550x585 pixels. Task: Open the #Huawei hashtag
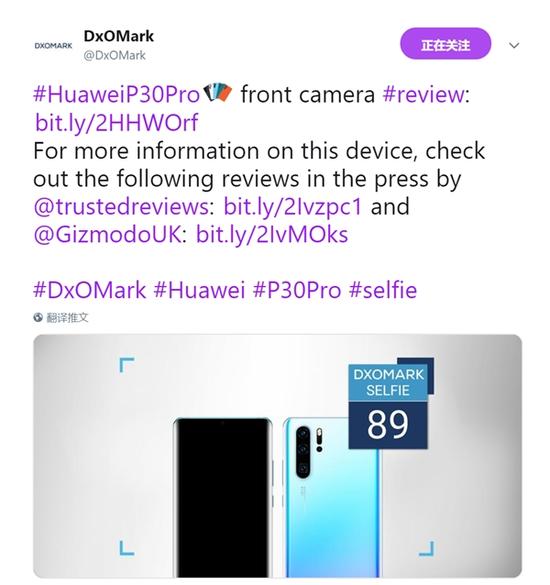(199, 290)
